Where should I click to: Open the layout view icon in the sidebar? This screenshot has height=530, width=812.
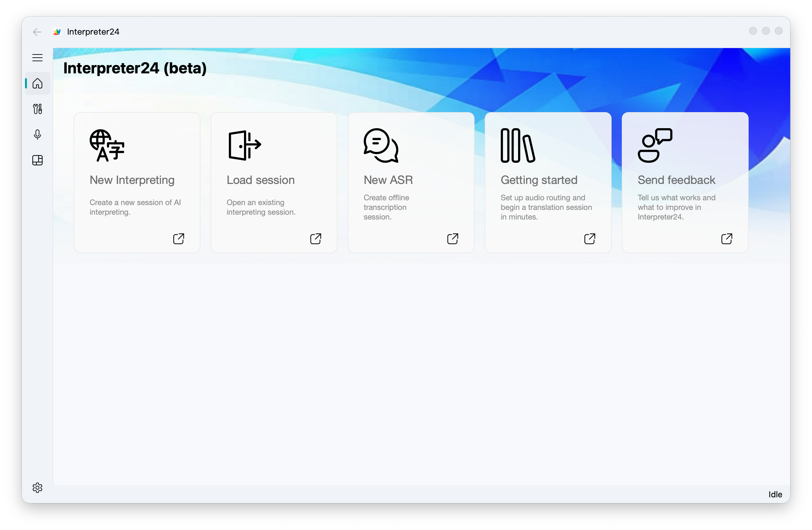tap(37, 160)
